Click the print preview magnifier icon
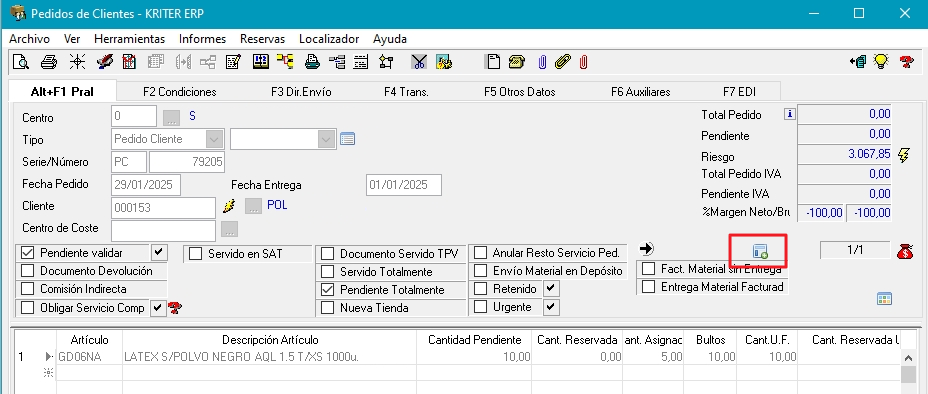This screenshot has width=928, height=394. (21, 62)
